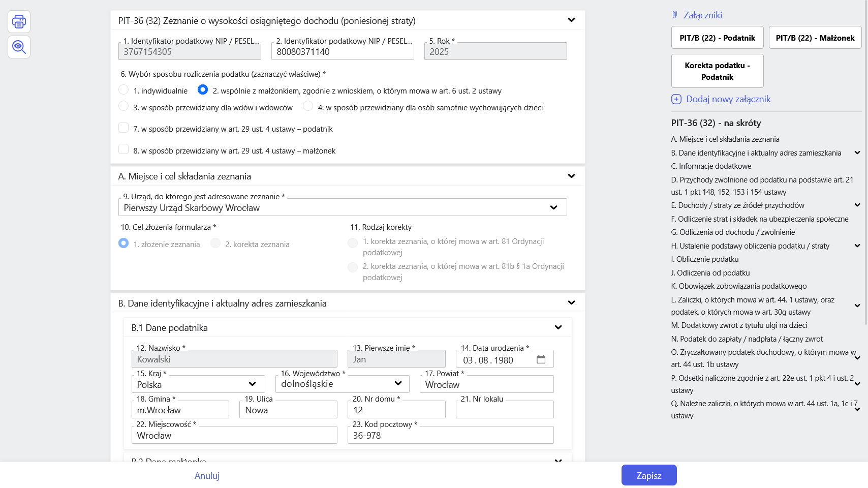The image size is (868, 488).
Task: Click the Anuluj link
Action: pos(207,475)
